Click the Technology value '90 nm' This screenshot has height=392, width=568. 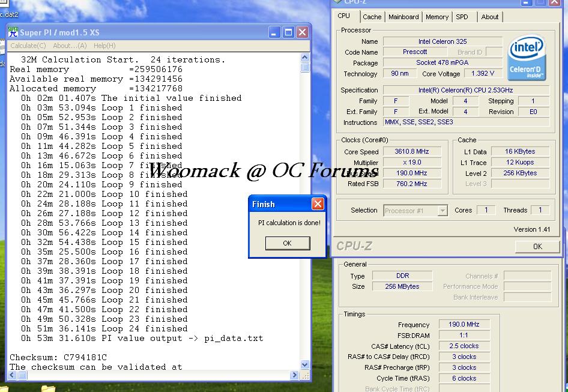pos(399,73)
